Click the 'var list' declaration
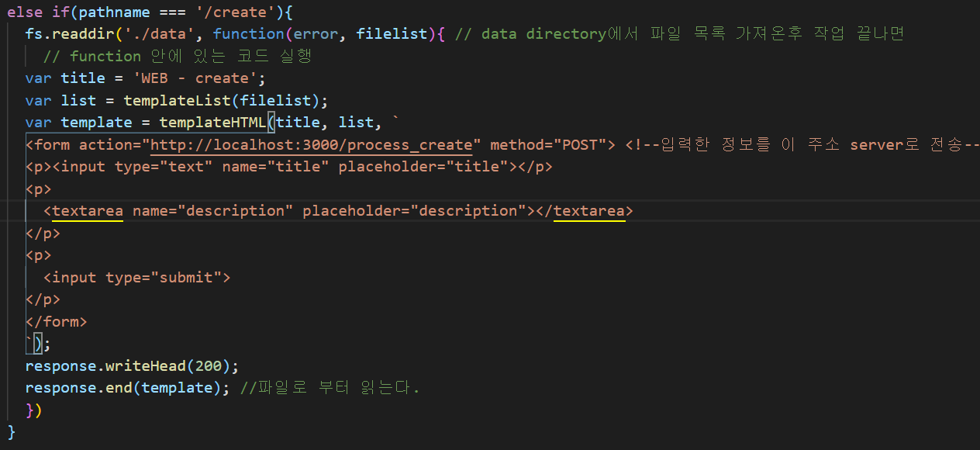The width and height of the screenshot is (980, 450). pos(60,100)
